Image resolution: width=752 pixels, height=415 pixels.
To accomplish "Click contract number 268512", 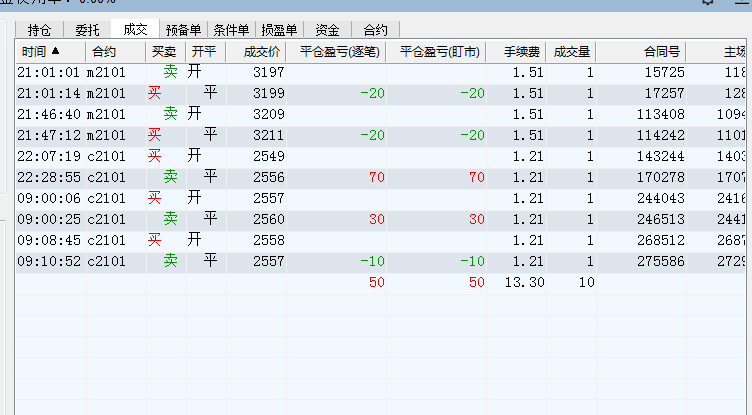I will (660, 240).
